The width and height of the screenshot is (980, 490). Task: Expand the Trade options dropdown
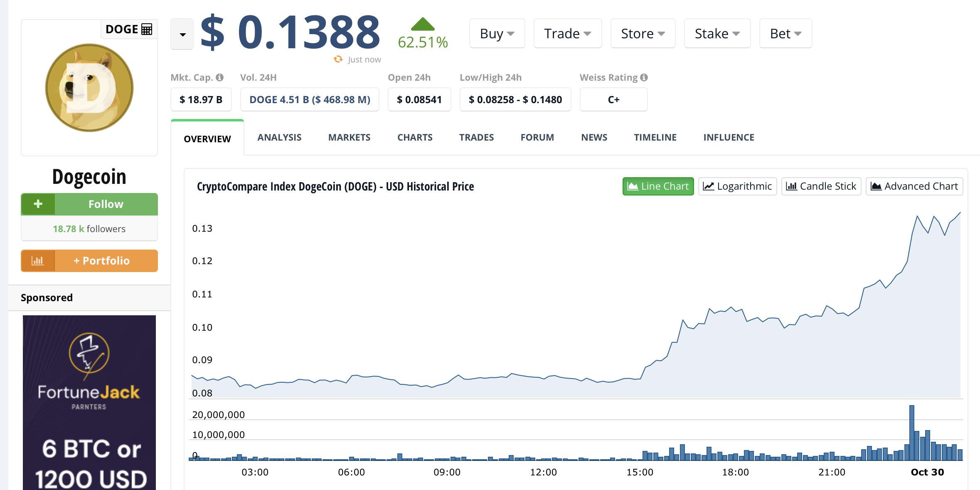568,33
